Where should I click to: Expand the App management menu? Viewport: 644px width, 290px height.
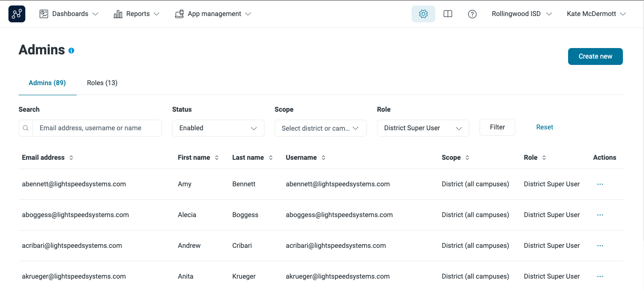pos(213,14)
